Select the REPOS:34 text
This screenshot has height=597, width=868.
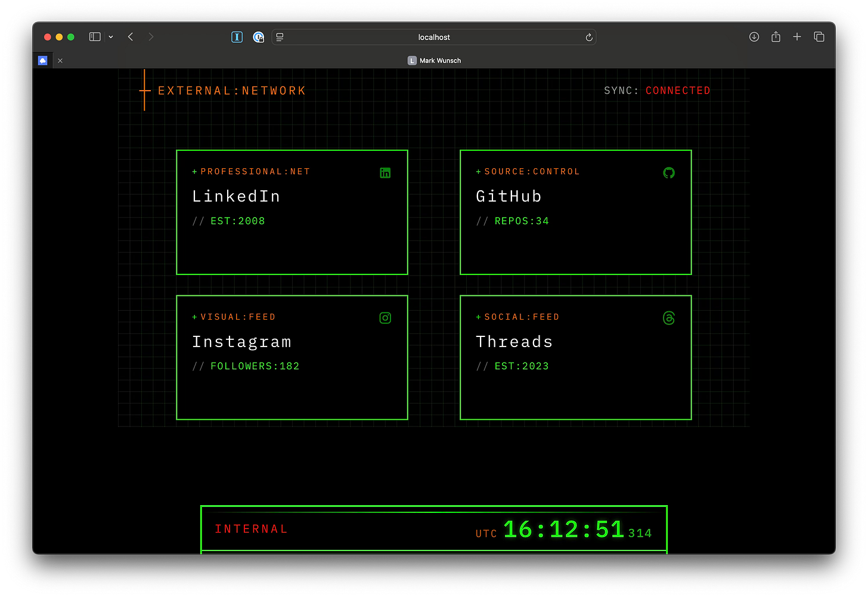pyautogui.click(x=522, y=221)
